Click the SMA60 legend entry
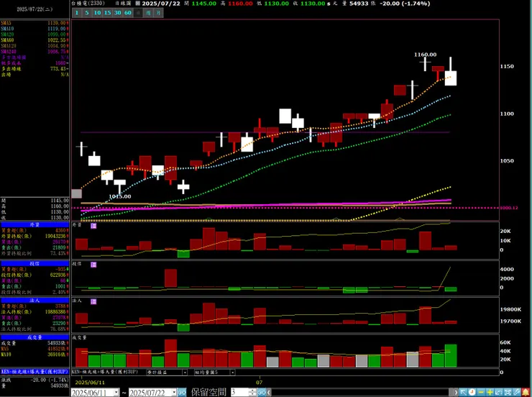Image resolution: width=532 pixels, height=397 pixels. point(35,40)
